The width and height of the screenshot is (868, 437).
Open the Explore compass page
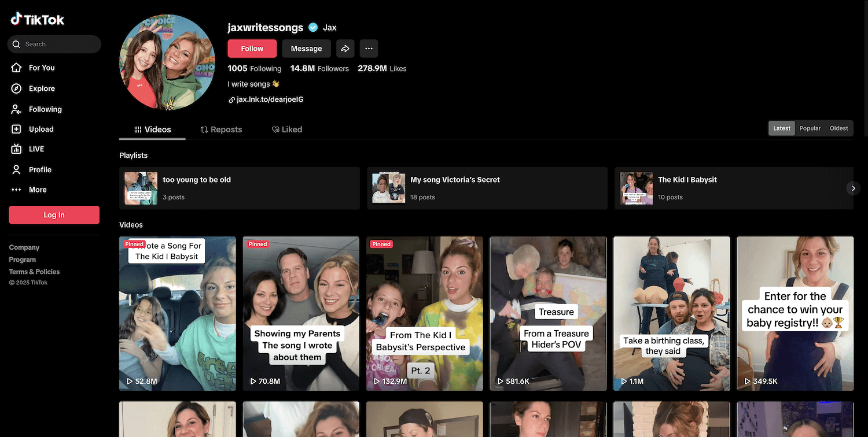click(41, 88)
